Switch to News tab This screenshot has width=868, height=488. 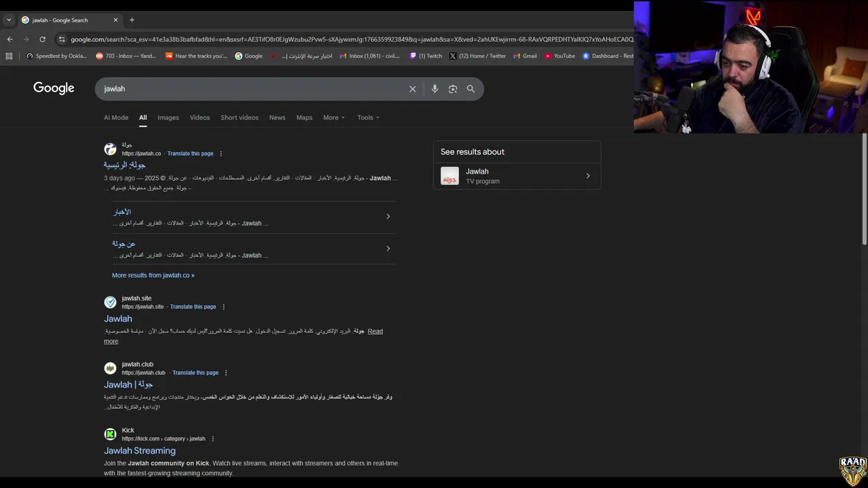(277, 117)
